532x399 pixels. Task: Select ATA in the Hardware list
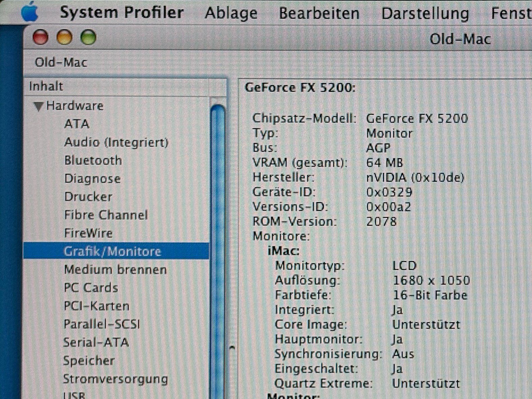coord(77,124)
